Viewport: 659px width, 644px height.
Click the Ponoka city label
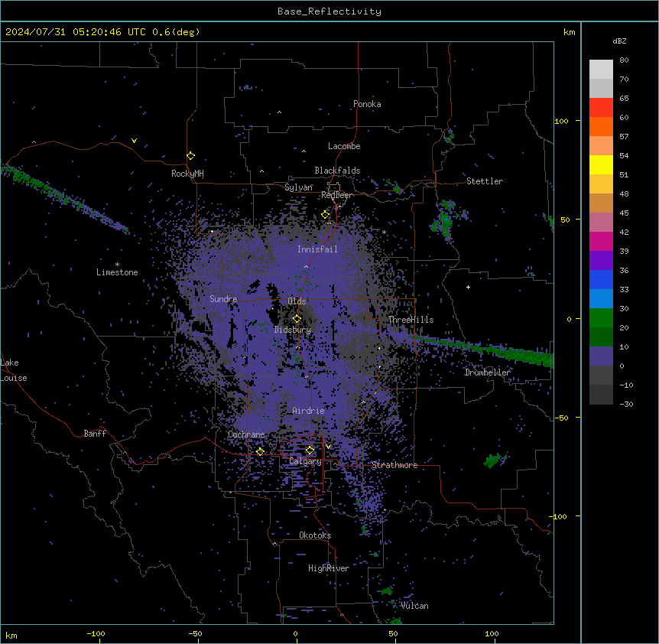(x=367, y=104)
